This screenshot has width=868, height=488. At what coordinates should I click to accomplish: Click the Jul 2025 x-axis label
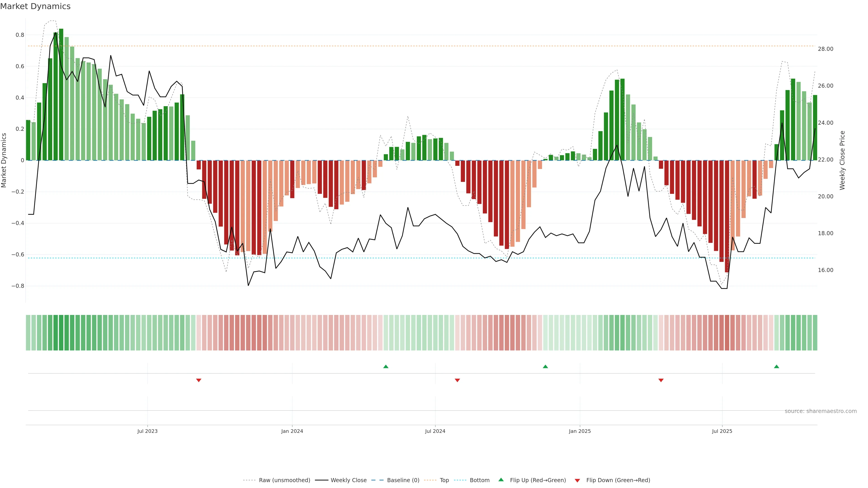point(722,431)
